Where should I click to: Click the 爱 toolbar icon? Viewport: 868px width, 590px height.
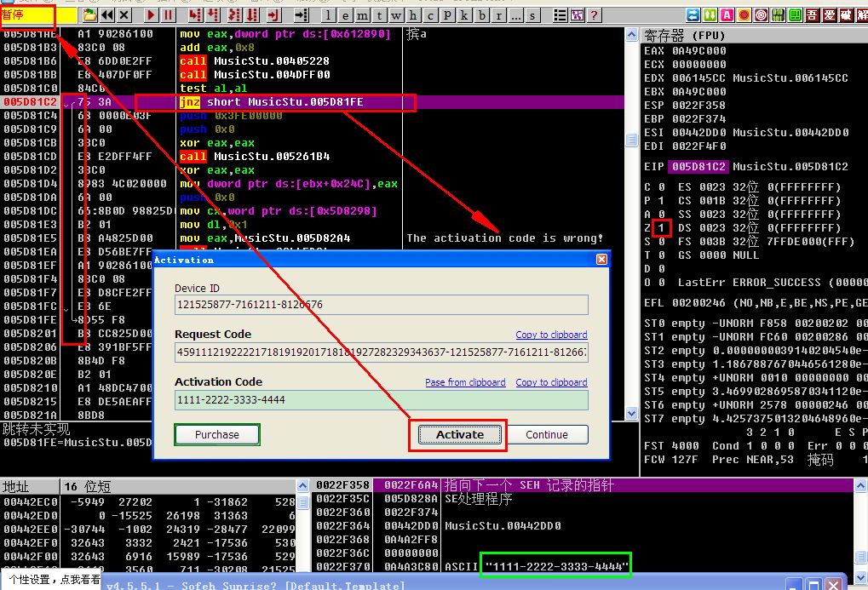(830, 15)
